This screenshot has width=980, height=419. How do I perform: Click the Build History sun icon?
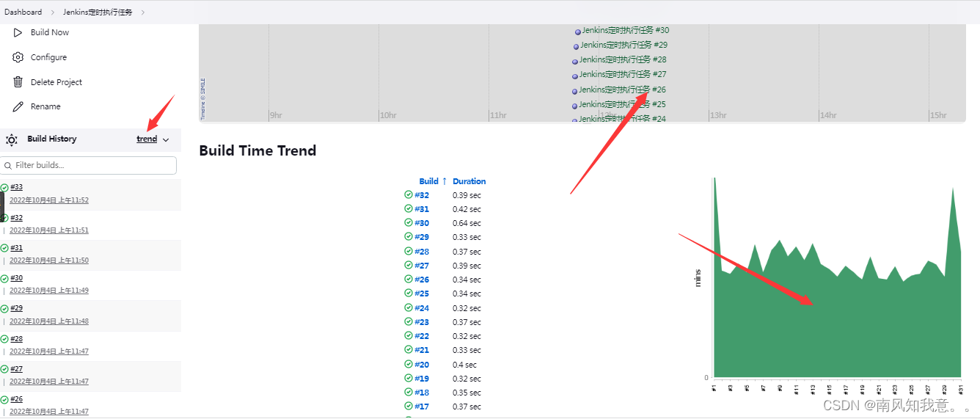click(12, 139)
